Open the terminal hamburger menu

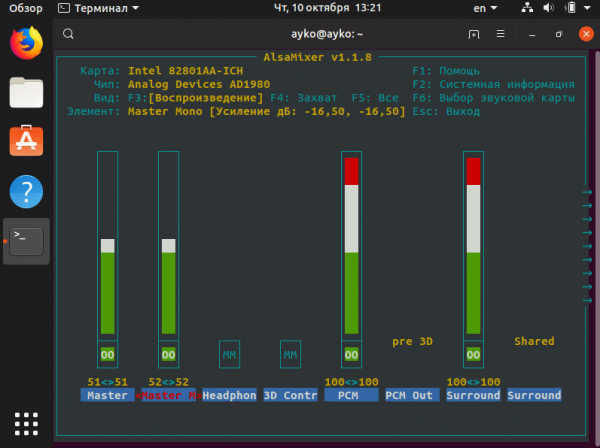coord(501,34)
